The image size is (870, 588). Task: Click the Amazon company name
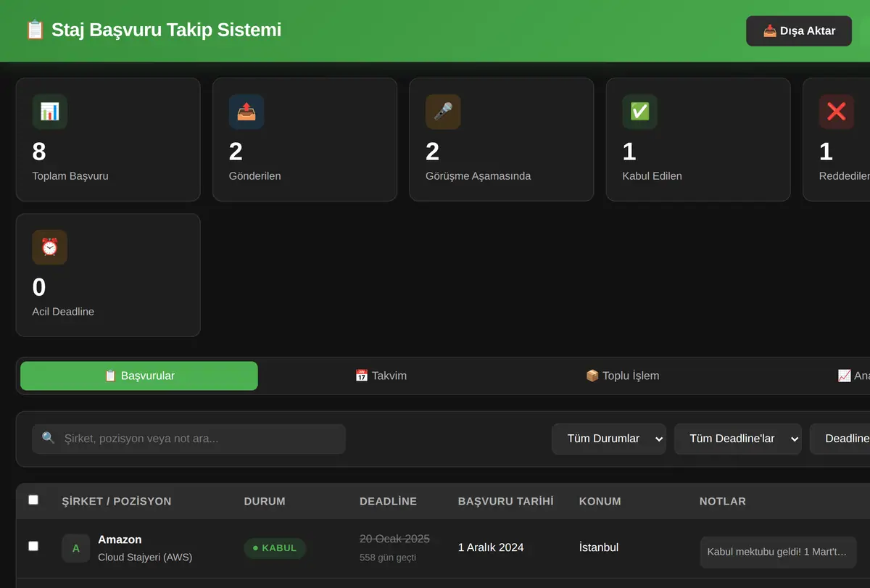click(120, 539)
